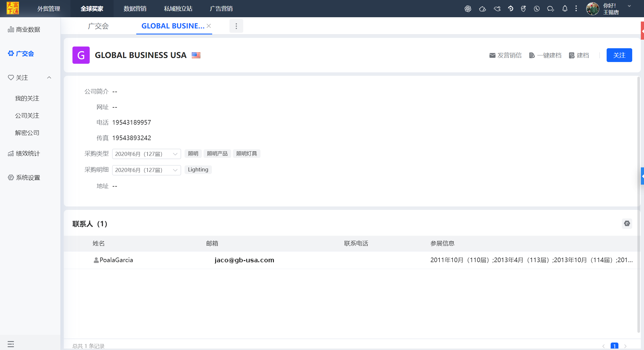
Task: Click the hedgehog icon in top bar
Action: [482, 9]
